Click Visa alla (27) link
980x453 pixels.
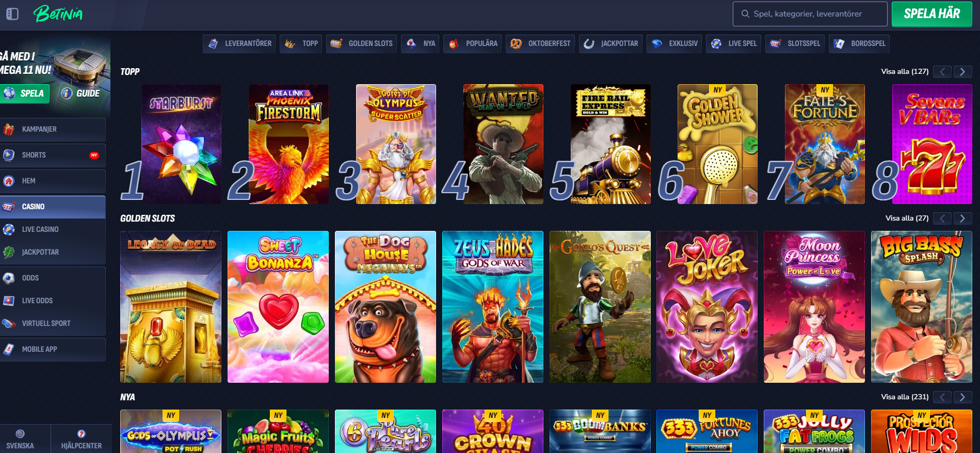coord(907,218)
